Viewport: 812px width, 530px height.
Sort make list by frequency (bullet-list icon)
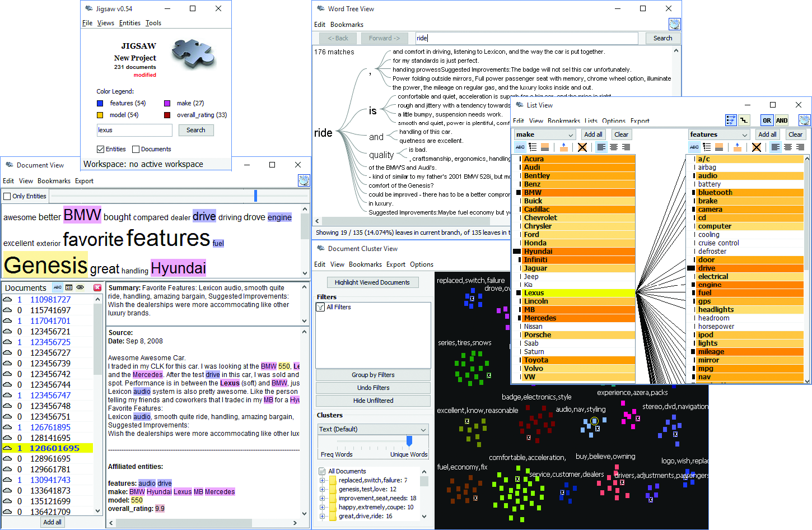533,147
